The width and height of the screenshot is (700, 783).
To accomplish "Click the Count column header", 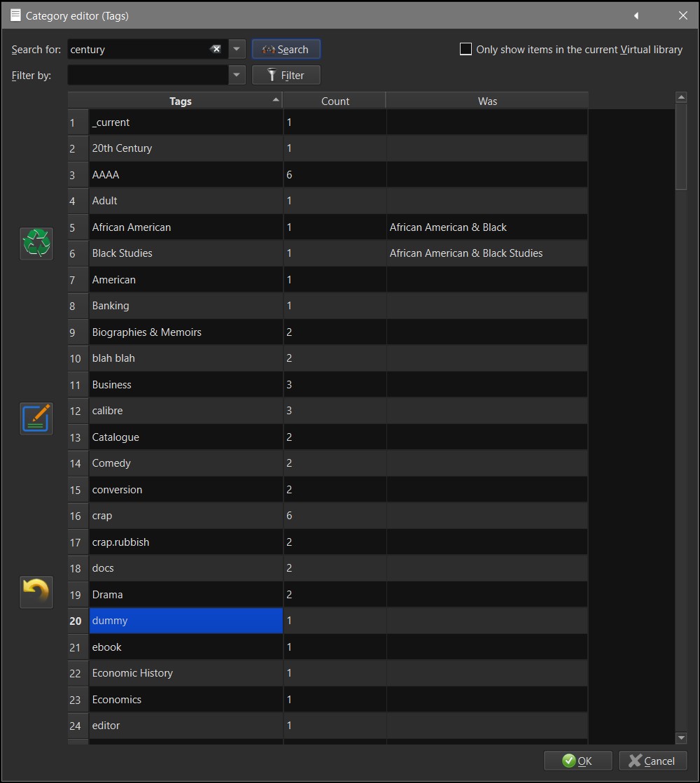I will click(335, 101).
